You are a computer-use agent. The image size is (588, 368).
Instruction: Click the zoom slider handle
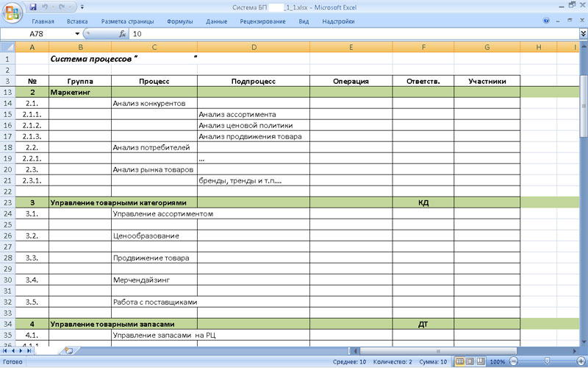(x=547, y=362)
